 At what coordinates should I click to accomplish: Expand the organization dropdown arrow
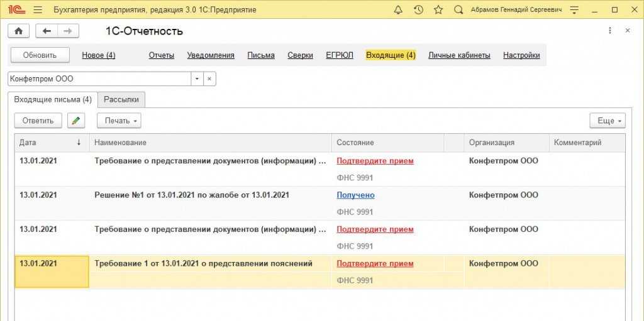(196, 79)
